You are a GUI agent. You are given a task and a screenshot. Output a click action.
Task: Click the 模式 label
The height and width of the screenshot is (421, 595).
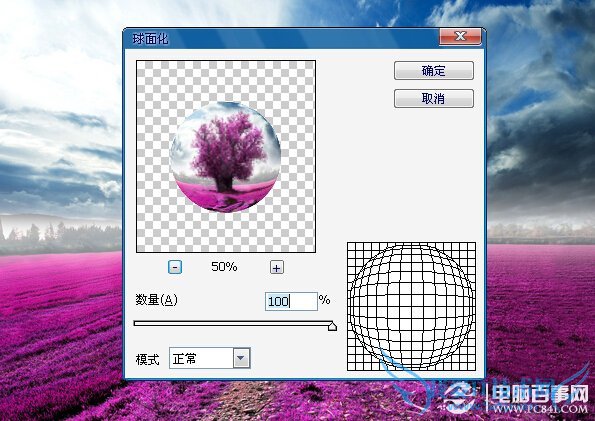147,359
